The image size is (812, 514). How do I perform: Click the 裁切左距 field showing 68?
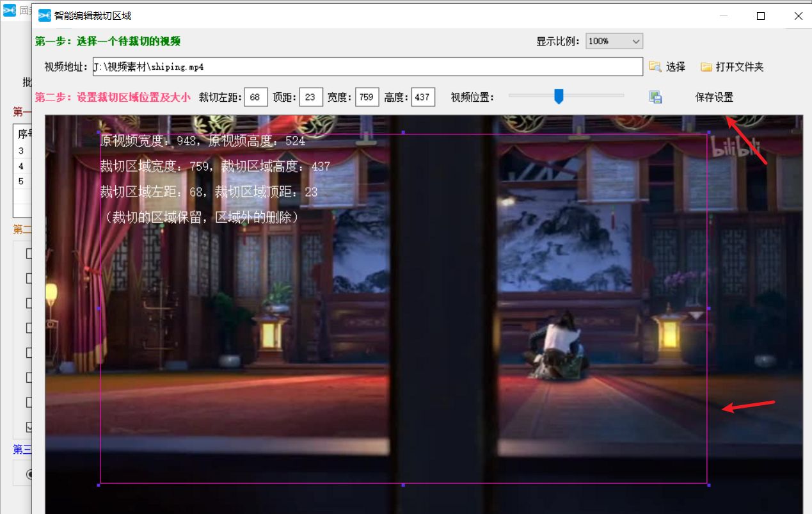(x=255, y=97)
